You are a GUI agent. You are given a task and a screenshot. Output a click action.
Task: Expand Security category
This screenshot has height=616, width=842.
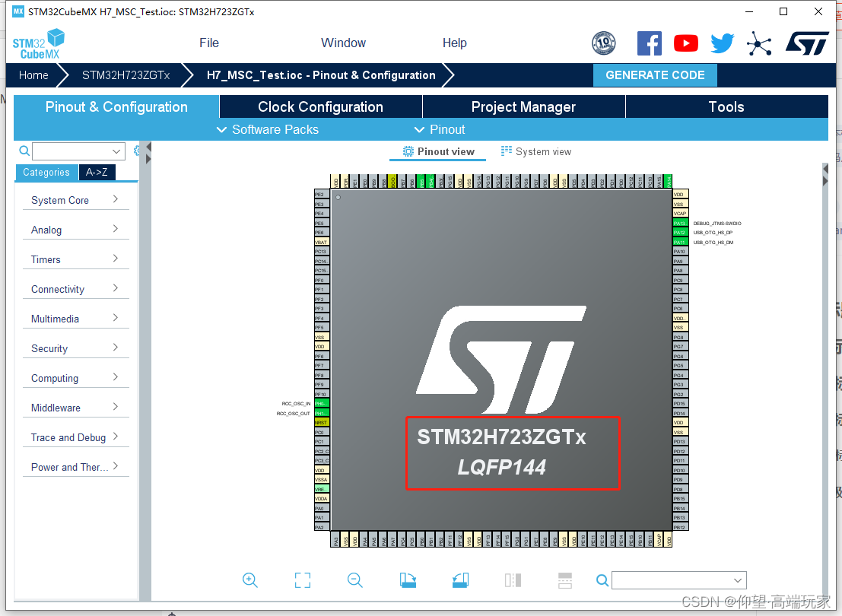76,348
